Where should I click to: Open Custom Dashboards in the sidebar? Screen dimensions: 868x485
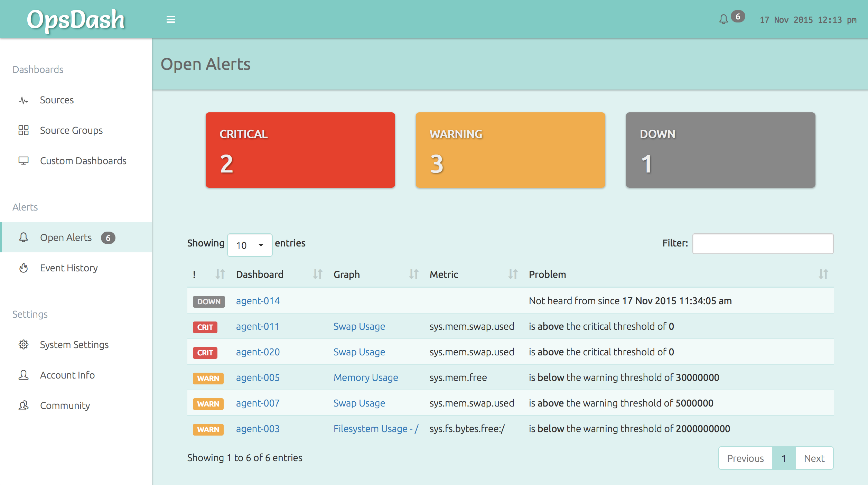pyautogui.click(x=76, y=161)
